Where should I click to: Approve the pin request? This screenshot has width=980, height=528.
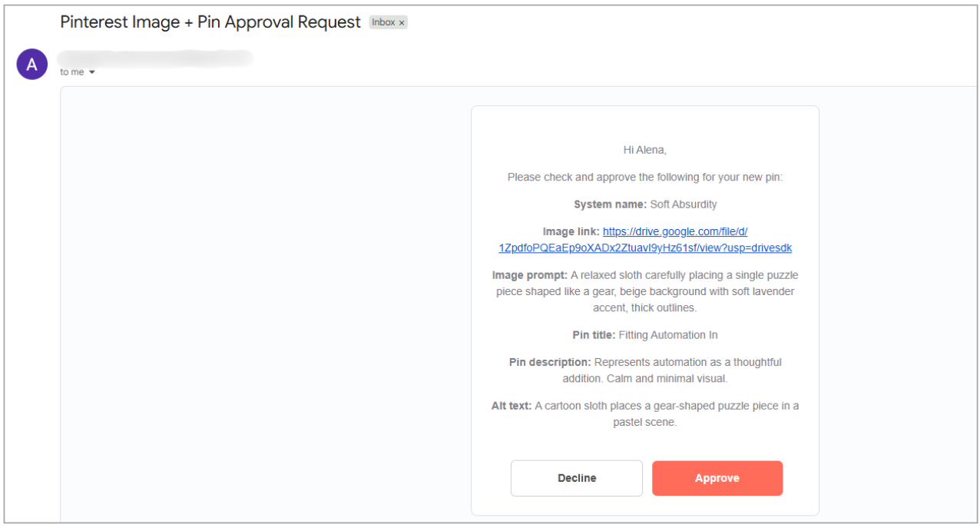point(717,477)
